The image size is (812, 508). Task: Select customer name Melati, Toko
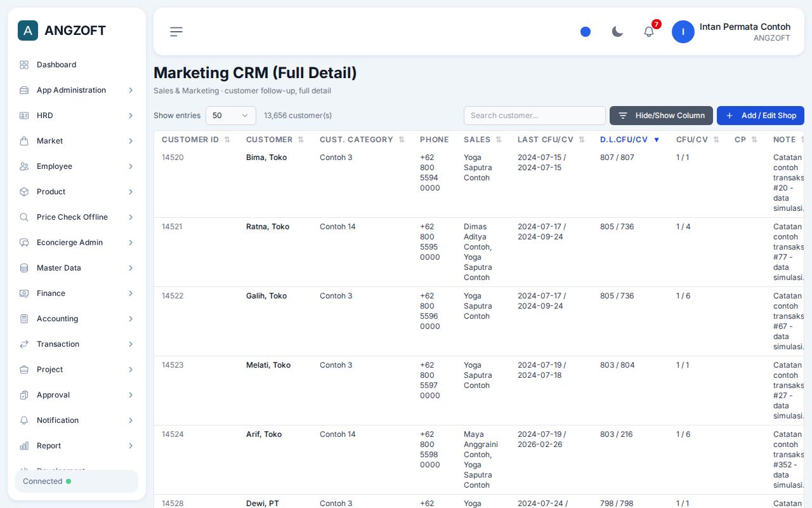tap(268, 365)
